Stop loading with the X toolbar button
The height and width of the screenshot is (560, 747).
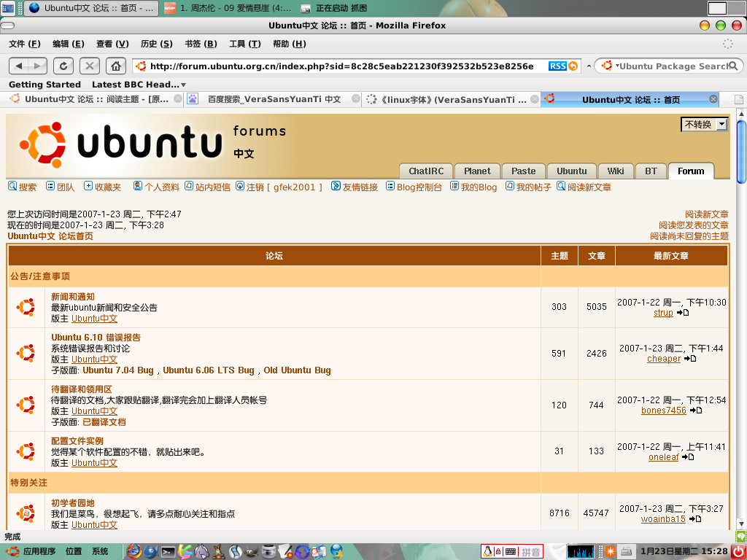[x=89, y=66]
